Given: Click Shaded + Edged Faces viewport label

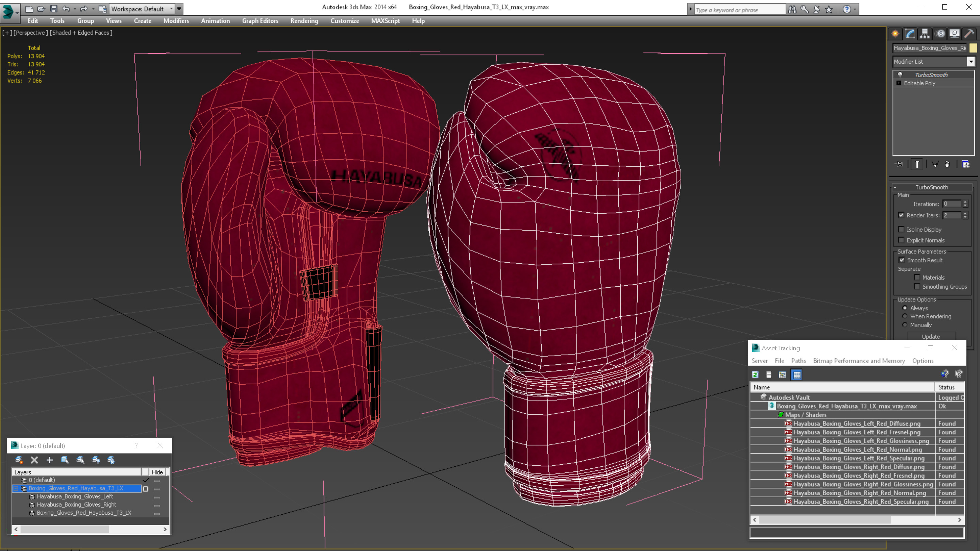Looking at the screenshot, I should pyautogui.click(x=82, y=33).
